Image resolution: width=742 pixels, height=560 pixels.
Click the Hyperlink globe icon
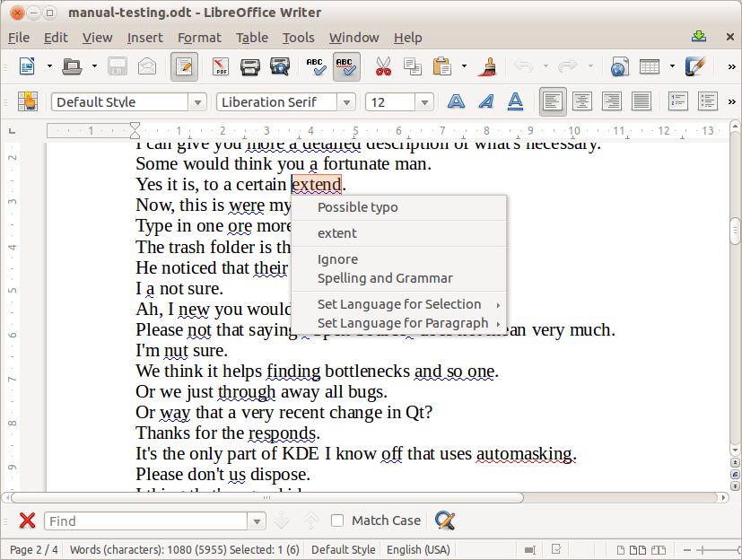(618, 66)
